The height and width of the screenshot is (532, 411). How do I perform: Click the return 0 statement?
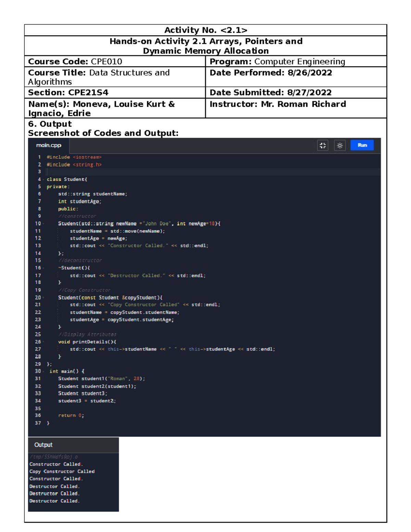click(71, 416)
